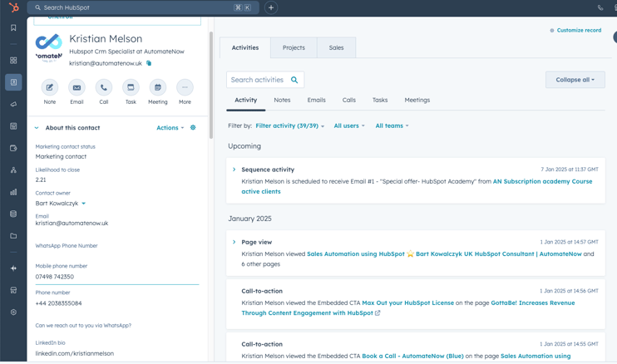Open the All users filter dropdown
Image resolution: width=617 pixels, height=364 pixels.
coord(348,126)
